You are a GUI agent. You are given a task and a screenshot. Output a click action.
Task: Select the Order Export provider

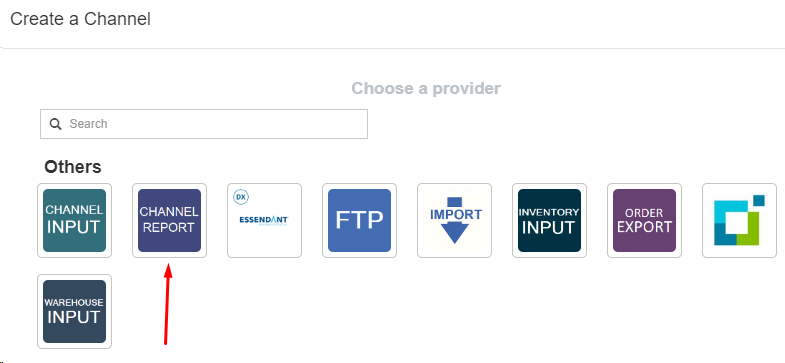[x=644, y=220]
